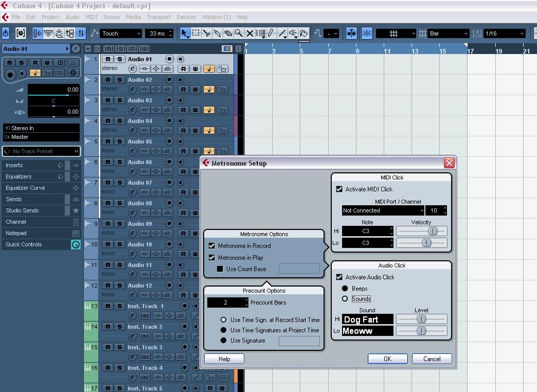Expand the Equalizers inspector section
This screenshot has width=537, height=392.
pyautogui.click(x=41, y=176)
